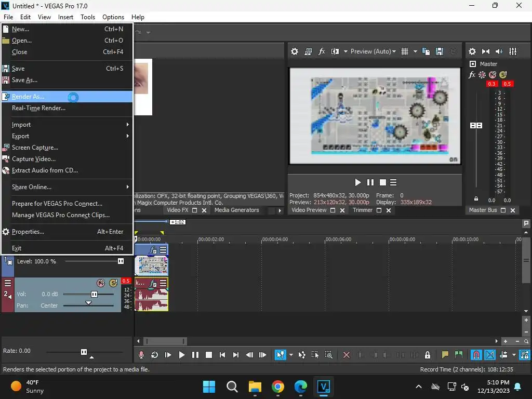Select the envelope edit tool

click(x=302, y=355)
